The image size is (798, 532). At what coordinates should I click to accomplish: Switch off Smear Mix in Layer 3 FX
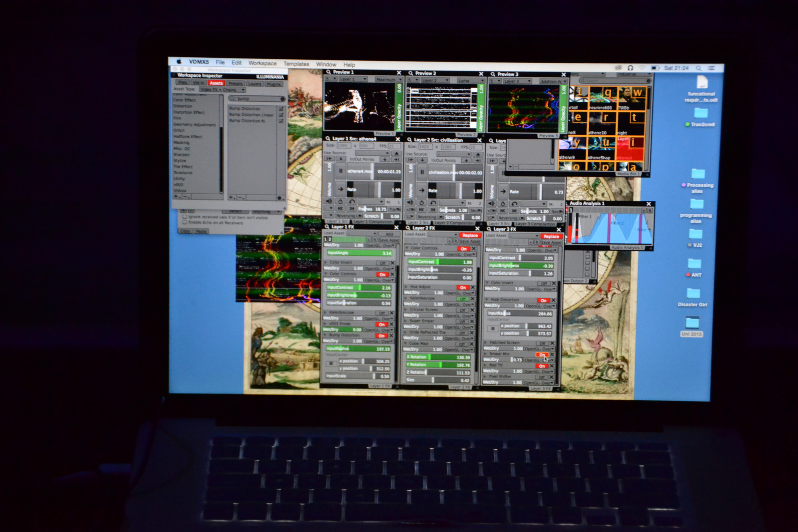542,355
